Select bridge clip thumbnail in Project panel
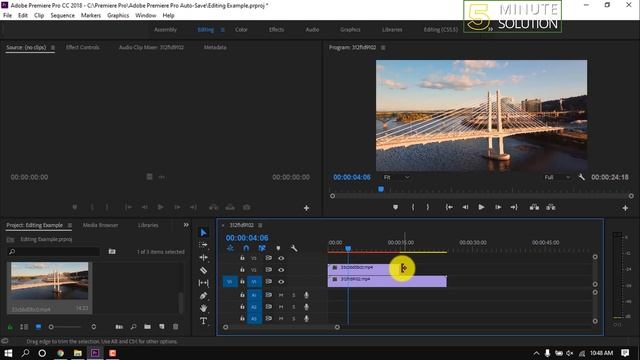The height and width of the screenshot is (360, 640). [49, 281]
